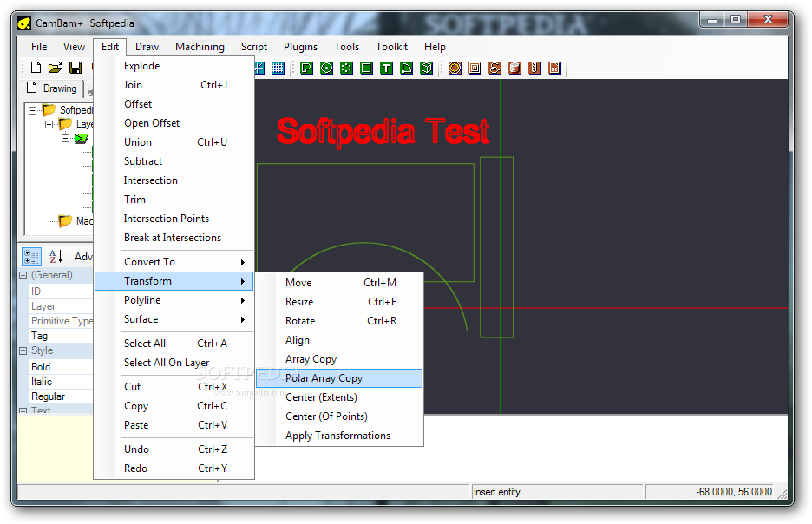Open the File menu

(x=39, y=47)
